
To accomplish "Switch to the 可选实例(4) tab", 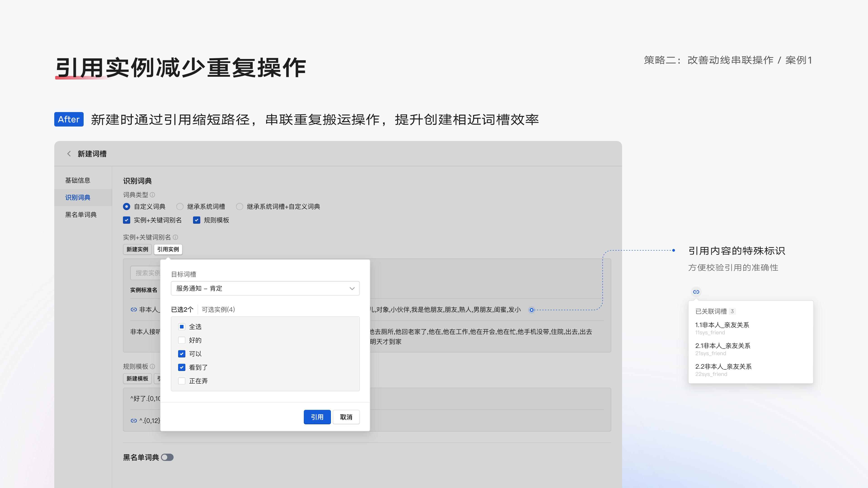I will click(x=218, y=309).
